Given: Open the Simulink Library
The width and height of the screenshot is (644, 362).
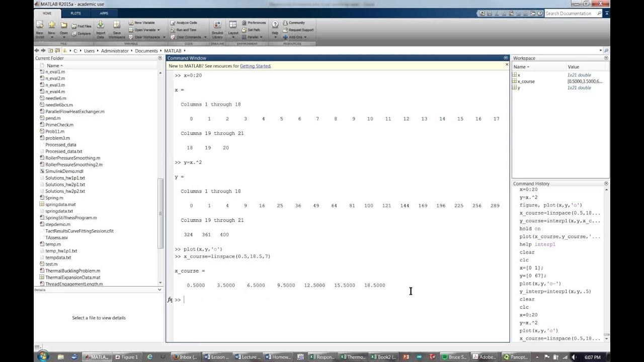Looking at the screenshot, I should (x=217, y=29).
